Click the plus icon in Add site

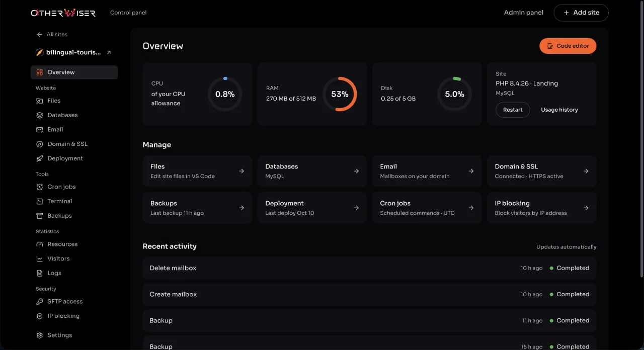pyautogui.click(x=567, y=13)
